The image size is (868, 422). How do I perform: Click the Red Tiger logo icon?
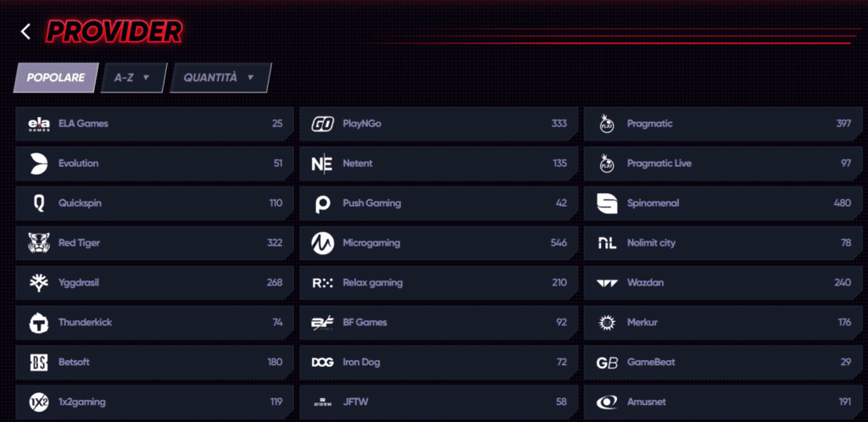point(39,243)
